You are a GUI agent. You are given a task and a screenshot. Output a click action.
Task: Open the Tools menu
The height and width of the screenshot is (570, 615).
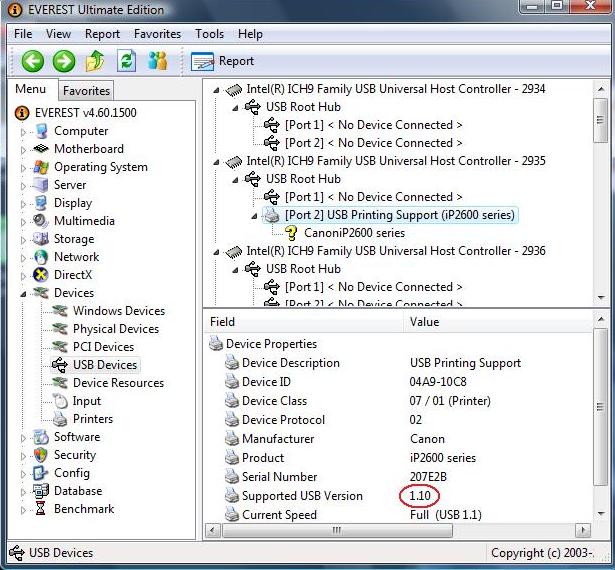(210, 34)
